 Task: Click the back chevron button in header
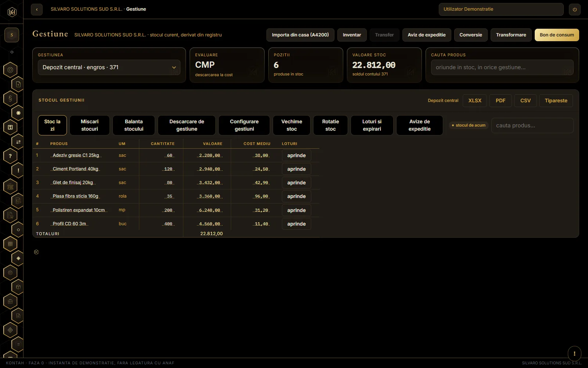[37, 10]
